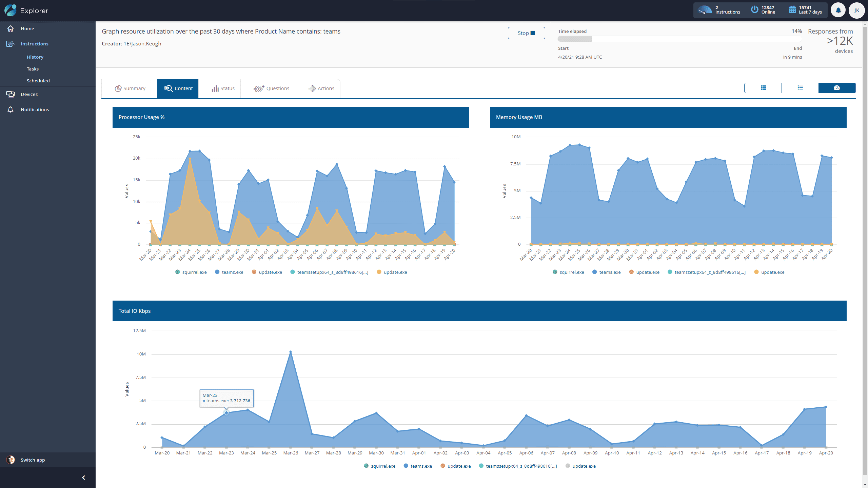Click the online devices power icon
Screen dimensions: 868x488
[x=754, y=10]
